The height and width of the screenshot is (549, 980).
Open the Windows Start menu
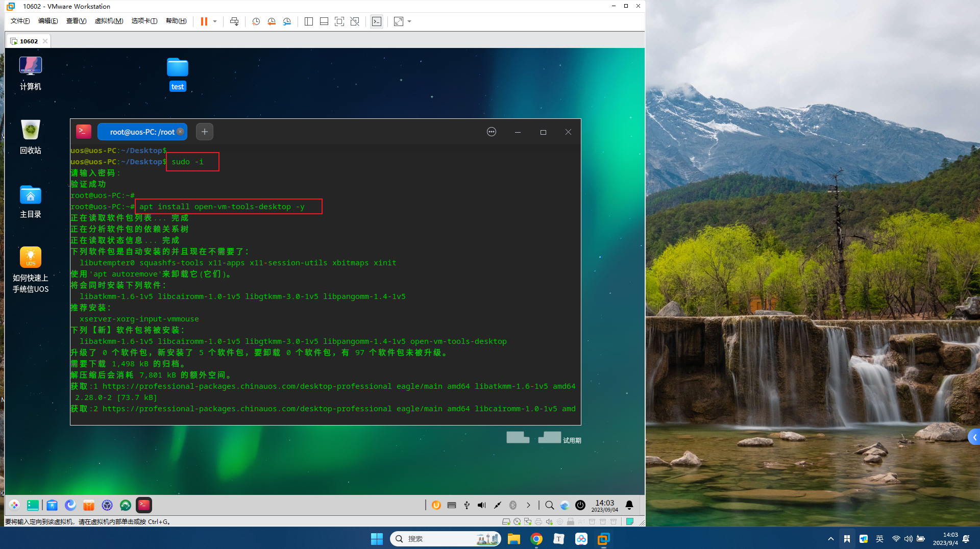pos(377,539)
